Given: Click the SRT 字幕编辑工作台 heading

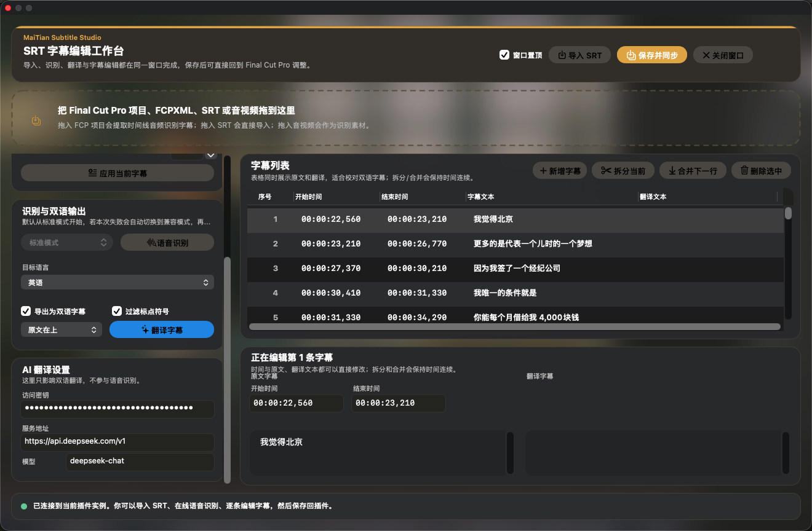Looking at the screenshot, I should click(74, 51).
